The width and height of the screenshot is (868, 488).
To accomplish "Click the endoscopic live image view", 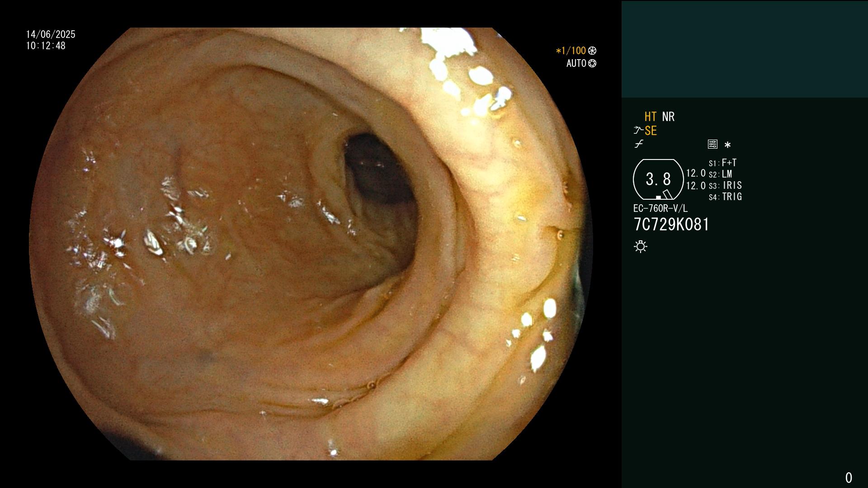I will click(x=311, y=244).
